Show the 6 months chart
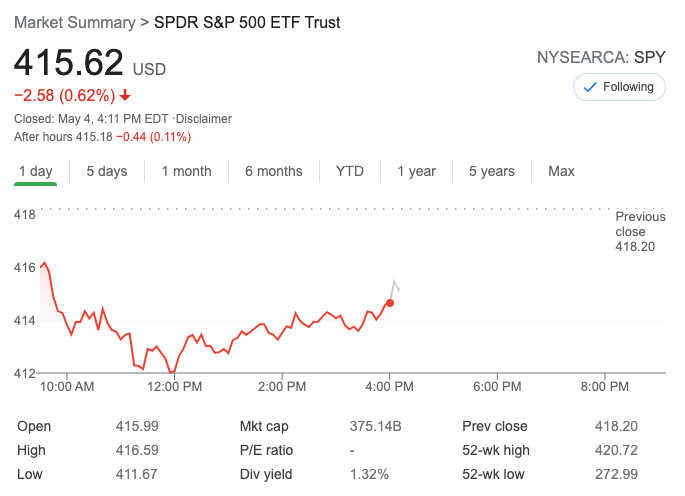This screenshot has width=685, height=496. tap(273, 171)
